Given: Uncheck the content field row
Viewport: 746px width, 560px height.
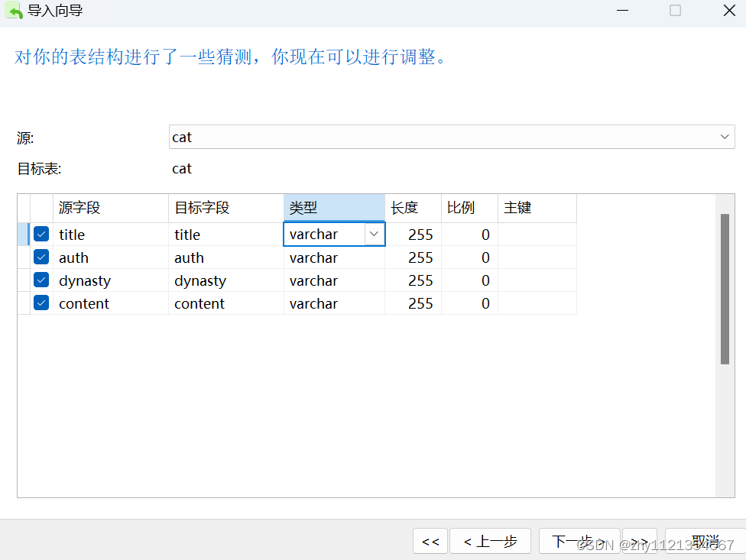Looking at the screenshot, I should (41, 303).
